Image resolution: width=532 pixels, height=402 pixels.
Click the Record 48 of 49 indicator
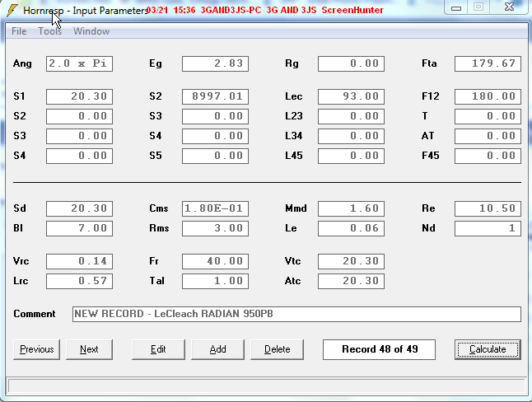379,349
